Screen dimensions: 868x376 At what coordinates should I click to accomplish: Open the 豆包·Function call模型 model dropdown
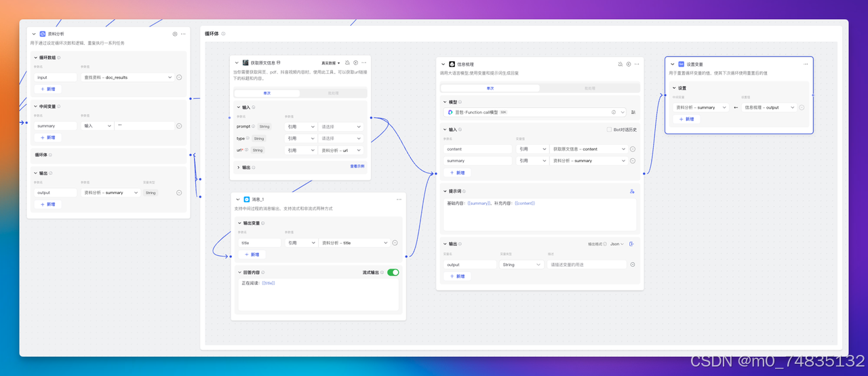click(x=534, y=112)
